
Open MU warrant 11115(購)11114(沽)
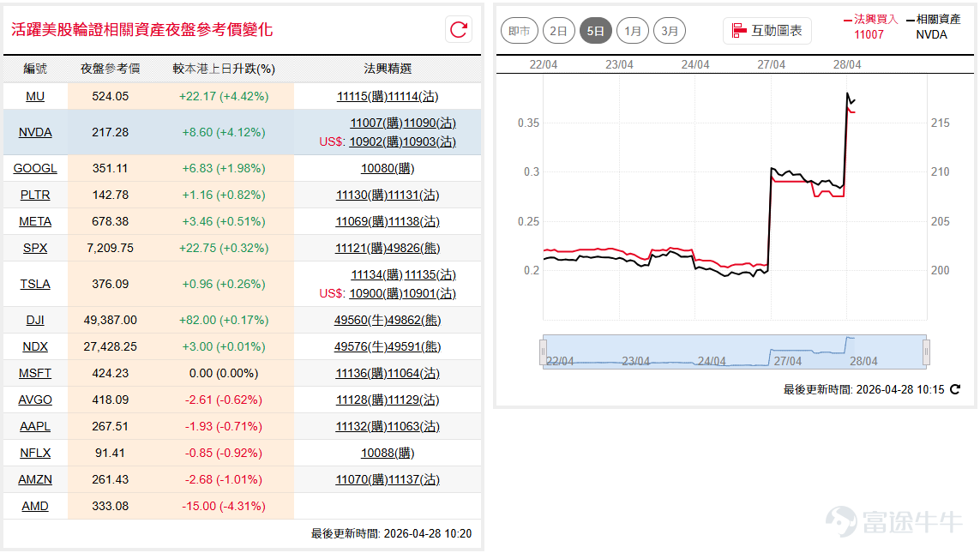388,96
